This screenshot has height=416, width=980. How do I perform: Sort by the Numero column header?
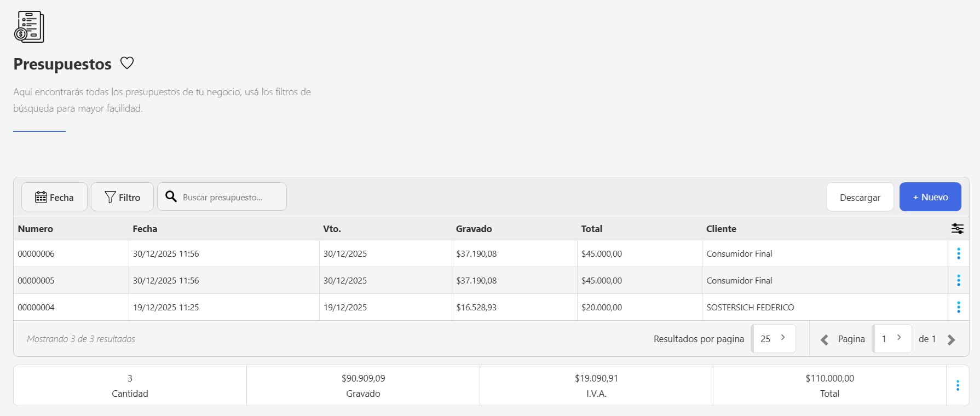point(36,229)
